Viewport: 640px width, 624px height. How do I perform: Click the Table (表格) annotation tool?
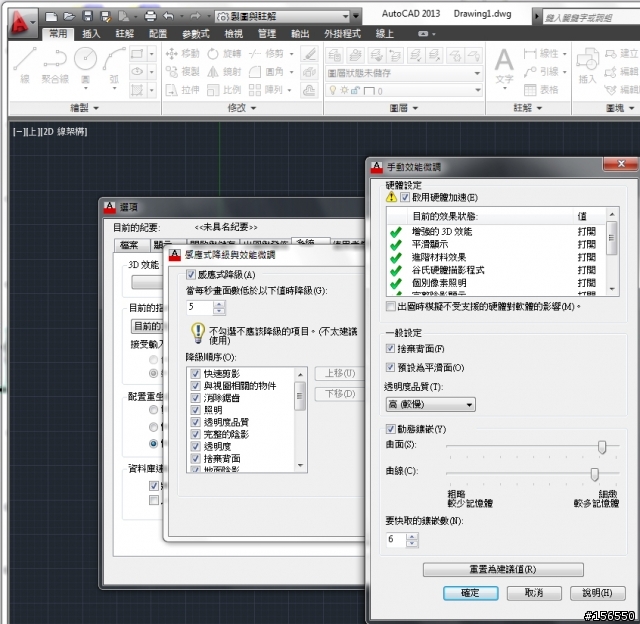(x=541, y=90)
